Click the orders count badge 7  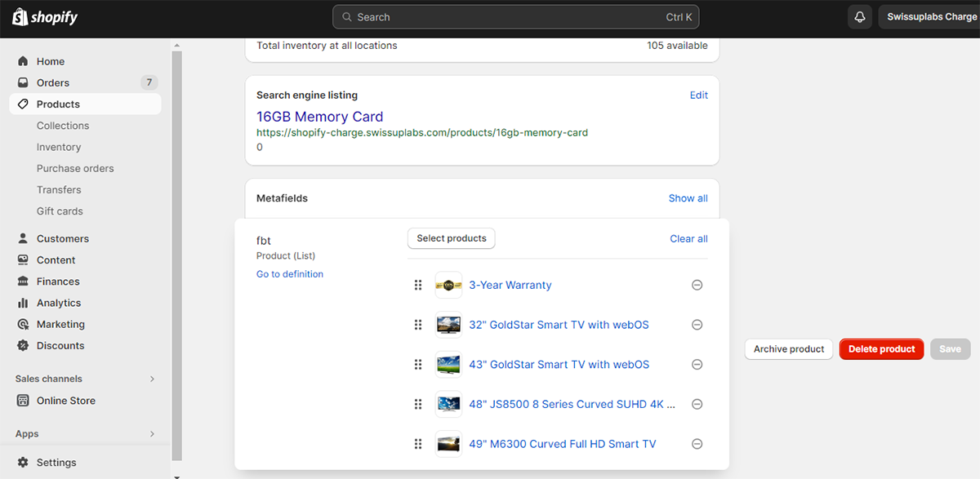coord(149,82)
